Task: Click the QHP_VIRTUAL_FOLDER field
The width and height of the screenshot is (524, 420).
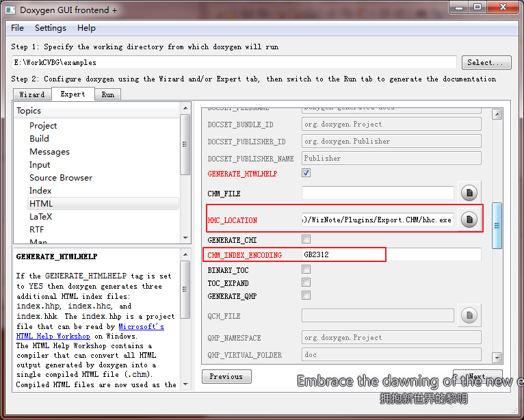Action: tap(391, 354)
